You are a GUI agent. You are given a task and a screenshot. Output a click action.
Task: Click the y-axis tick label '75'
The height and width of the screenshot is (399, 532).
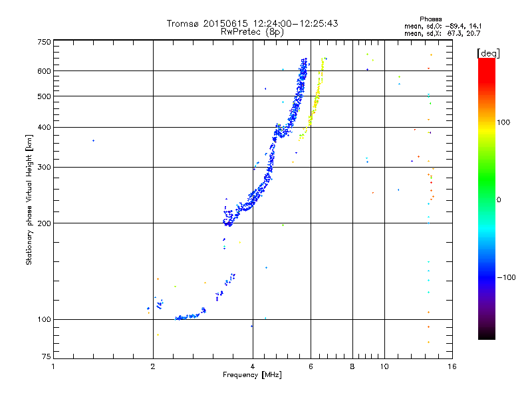[x=47, y=356]
